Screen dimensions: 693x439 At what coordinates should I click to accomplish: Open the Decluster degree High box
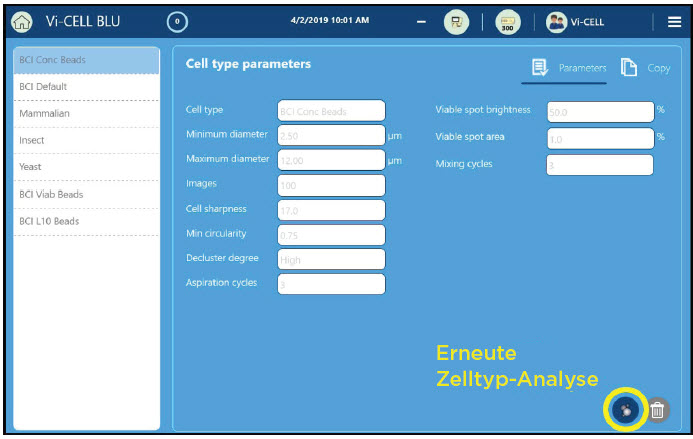(331, 259)
